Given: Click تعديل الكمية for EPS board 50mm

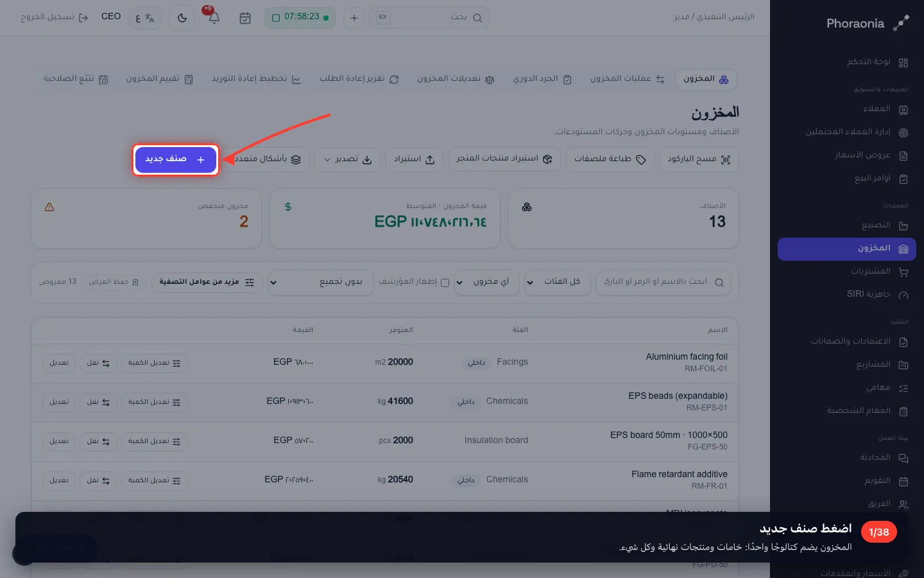Looking at the screenshot, I should [154, 442].
